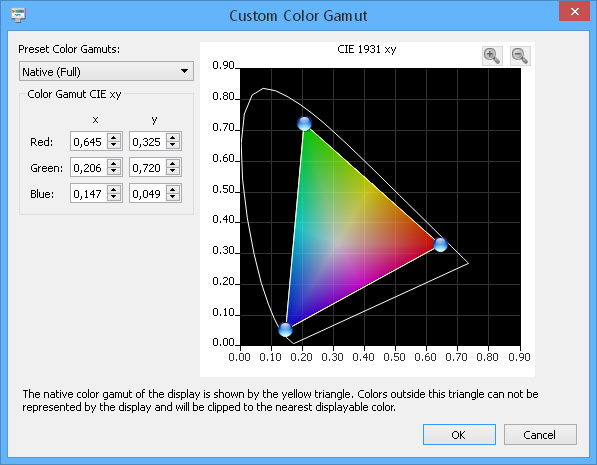597x465 pixels.
Task: Decrease the Red y value
Action: (173, 145)
